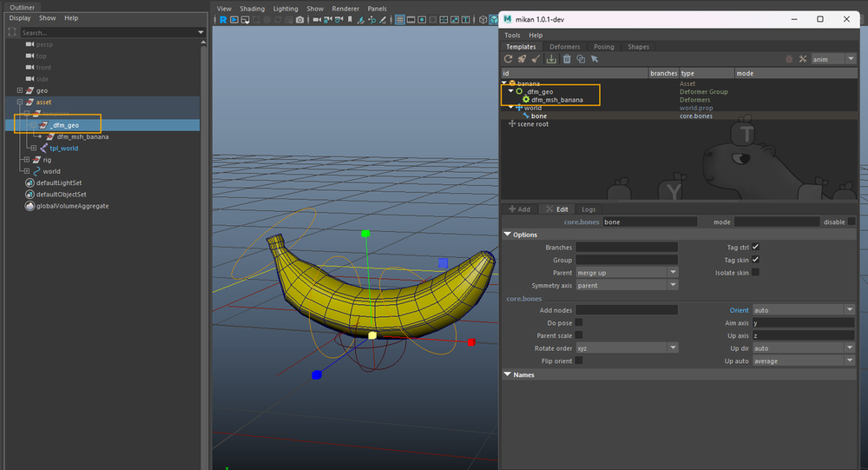Click the viewport snapshot camera icon
The image size is (868, 470).
(x=300, y=19)
